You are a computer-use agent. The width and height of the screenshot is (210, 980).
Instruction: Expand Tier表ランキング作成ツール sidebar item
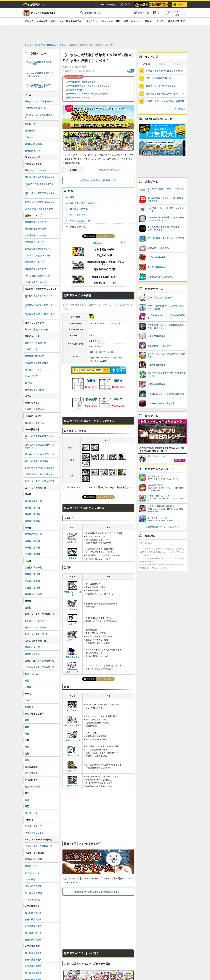click(41, 102)
